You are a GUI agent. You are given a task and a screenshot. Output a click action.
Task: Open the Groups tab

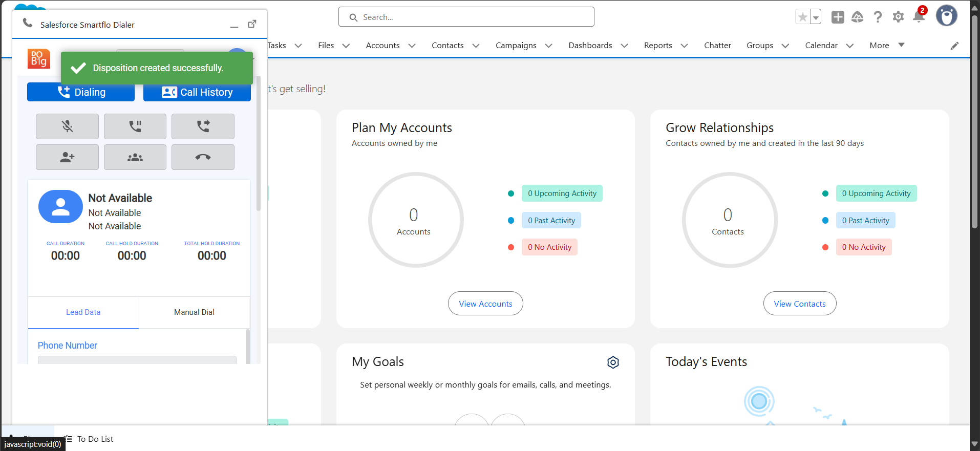[x=760, y=45]
